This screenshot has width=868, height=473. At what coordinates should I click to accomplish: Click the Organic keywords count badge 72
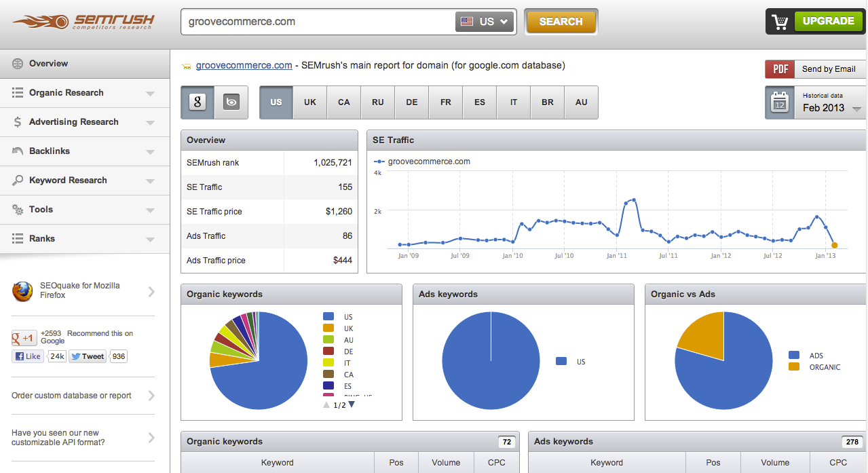pos(506,442)
